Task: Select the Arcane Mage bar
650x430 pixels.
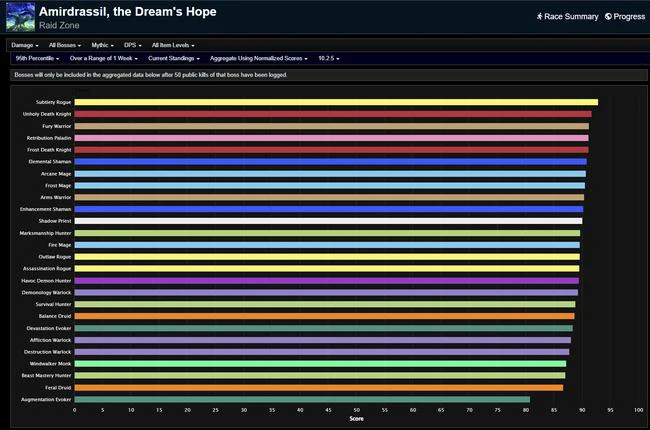Action: click(x=330, y=174)
